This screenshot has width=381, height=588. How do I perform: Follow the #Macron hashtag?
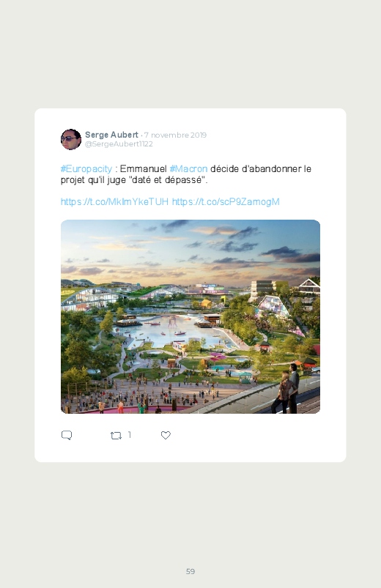point(188,168)
